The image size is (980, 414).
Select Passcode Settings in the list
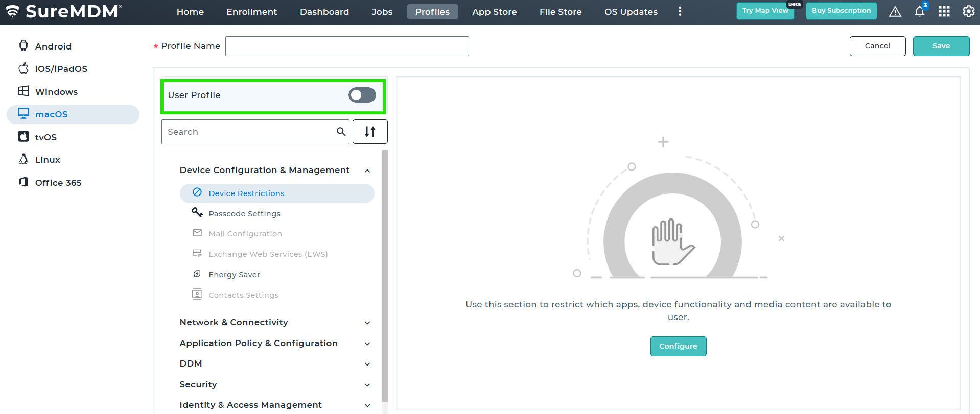click(x=244, y=214)
